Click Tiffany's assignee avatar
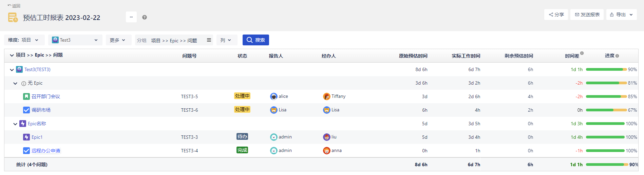Screen dimensions: 644x175 (x=326, y=96)
